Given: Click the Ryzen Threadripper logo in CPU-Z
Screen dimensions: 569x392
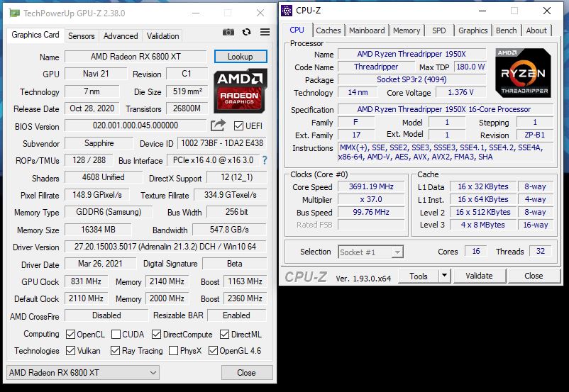Looking at the screenshot, I should (x=523, y=73).
